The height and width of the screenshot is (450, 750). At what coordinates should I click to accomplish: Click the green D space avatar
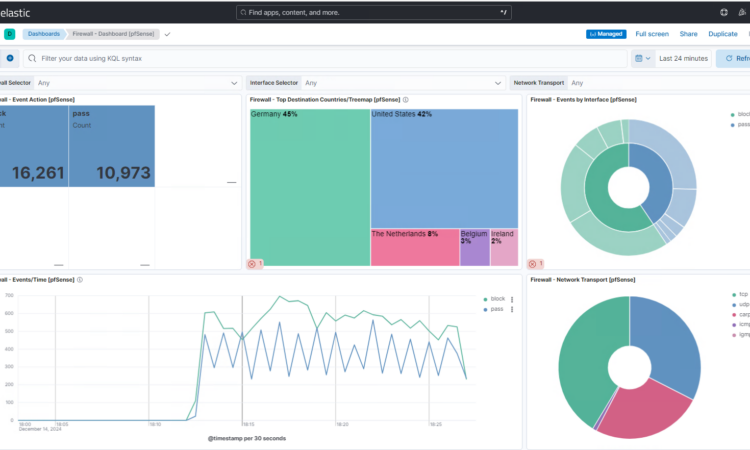[x=10, y=34]
